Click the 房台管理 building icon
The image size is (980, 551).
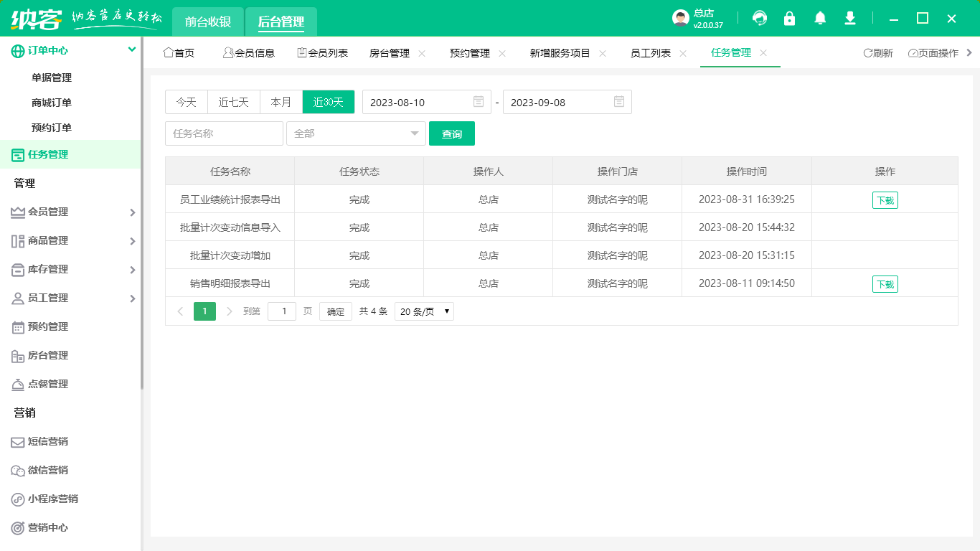tap(18, 355)
